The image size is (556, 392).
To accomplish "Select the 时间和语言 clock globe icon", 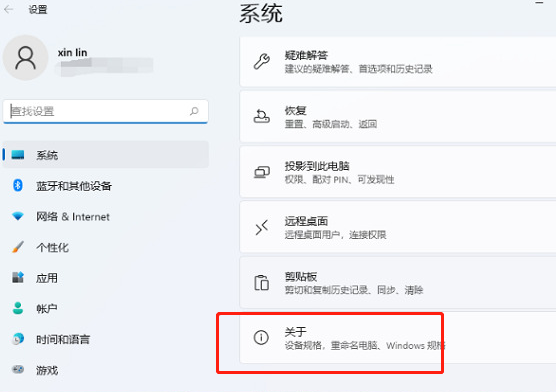I will (x=18, y=339).
